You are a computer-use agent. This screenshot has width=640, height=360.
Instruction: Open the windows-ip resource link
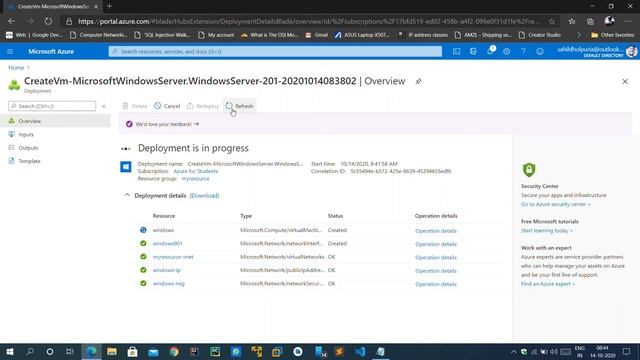click(167, 270)
